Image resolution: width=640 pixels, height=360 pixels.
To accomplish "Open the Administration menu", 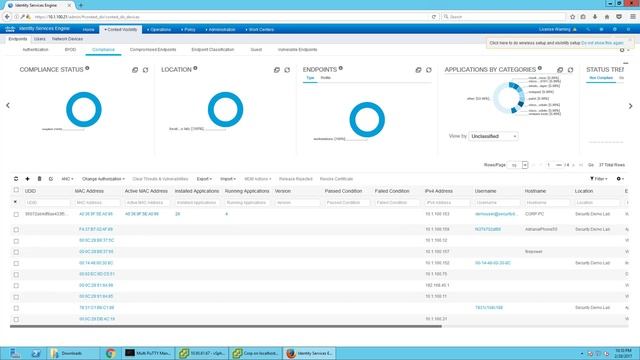I will pos(220,29).
